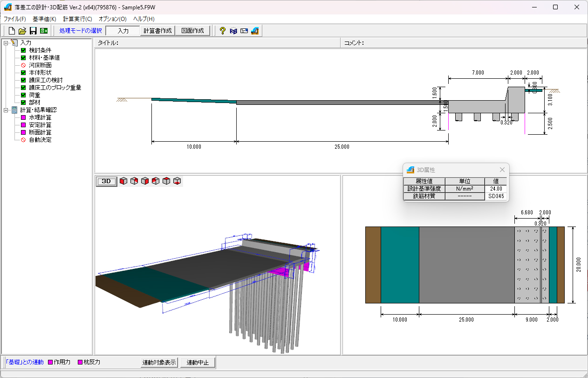Click the 計算書作成 mode button
The width and height of the screenshot is (588, 378).
coord(157,31)
